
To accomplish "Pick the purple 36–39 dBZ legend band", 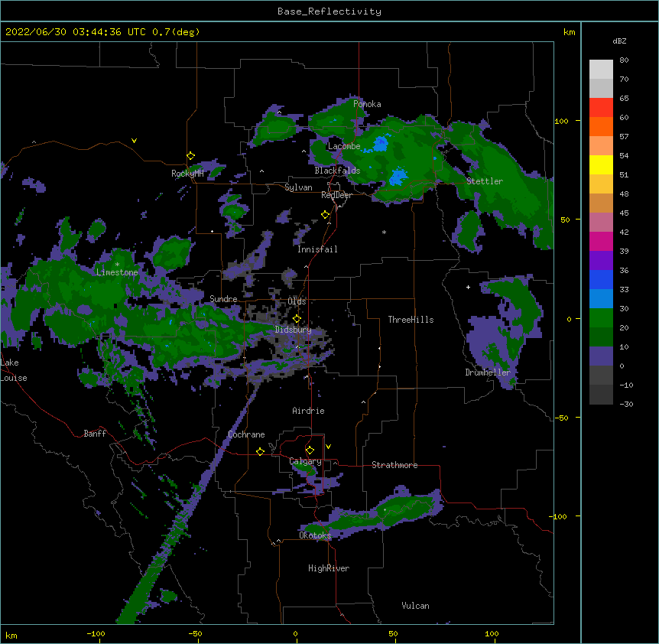I will coord(601,261).
